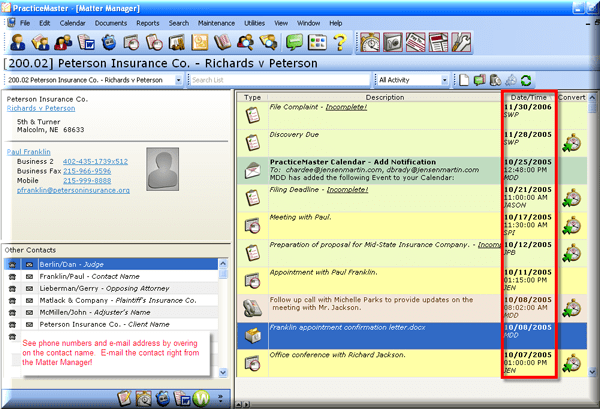The width and height of the screenshot is (600, 409).
Task: Click Business Fax number 215-966-9596
Action: 87,171
